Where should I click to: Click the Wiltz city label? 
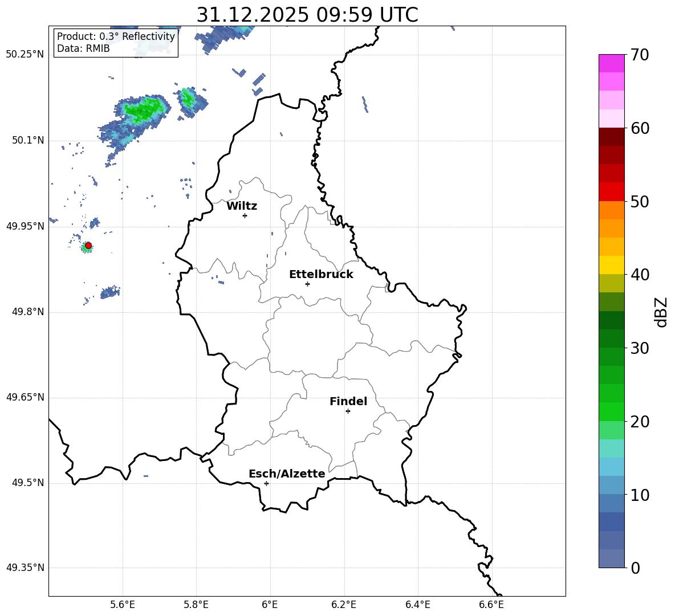[x=242, y=206]
